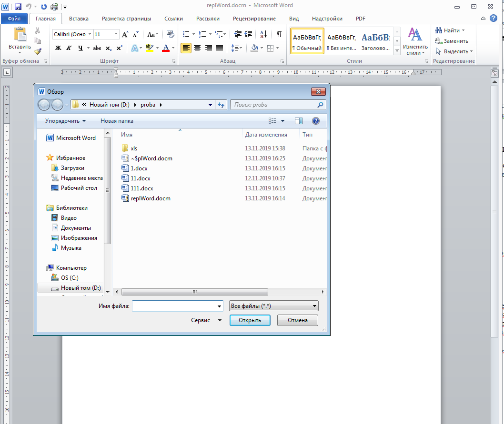Open help icon in the Обзор dialog
Image resolution: width=504 pixels, height=424 pixels.
point(316,121)
